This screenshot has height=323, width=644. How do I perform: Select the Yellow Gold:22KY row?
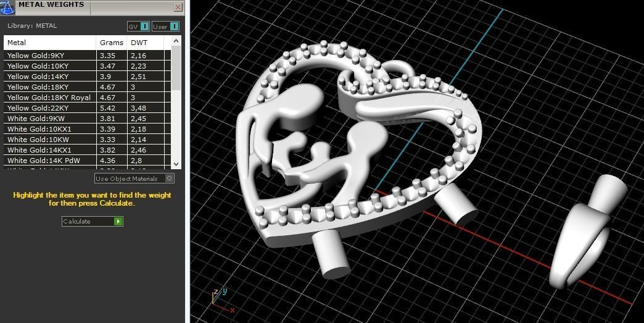[87, 108]
